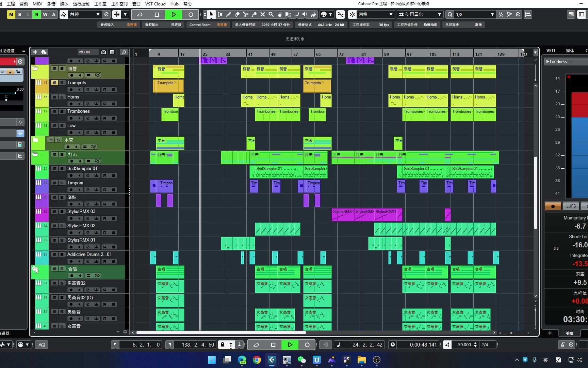Select the Object Selection arrow tool
The image size is (588, 368).
(212, 14)
